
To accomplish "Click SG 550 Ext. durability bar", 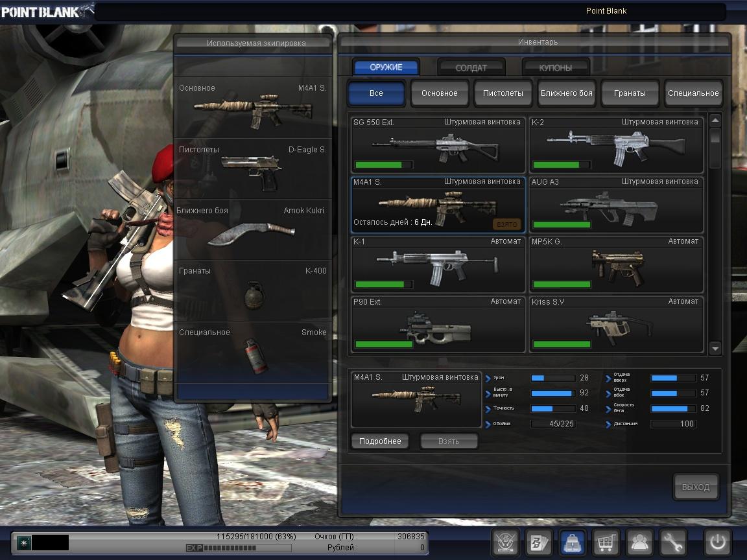I will click(384, 165).
